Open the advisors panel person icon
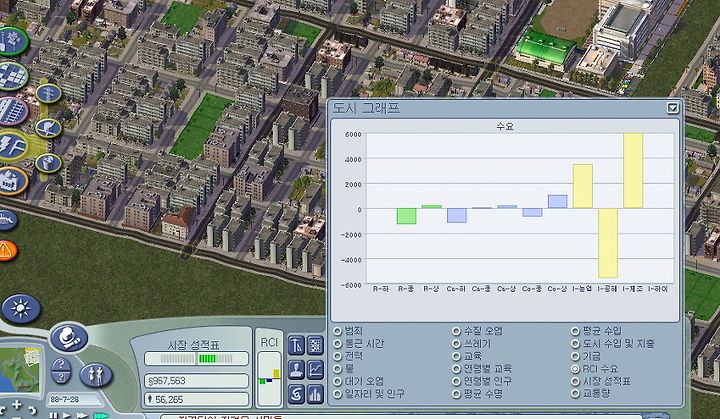Screen dimensions: 720x419 pos(296,369)
